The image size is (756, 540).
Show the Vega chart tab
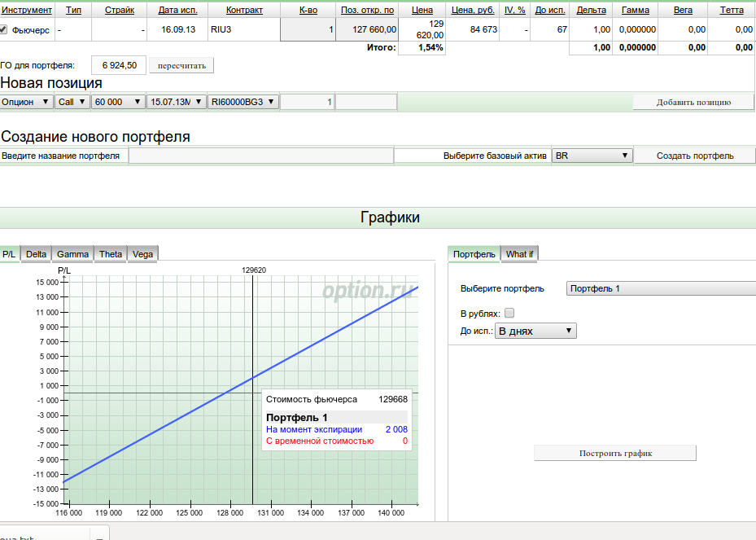point(142,254)
